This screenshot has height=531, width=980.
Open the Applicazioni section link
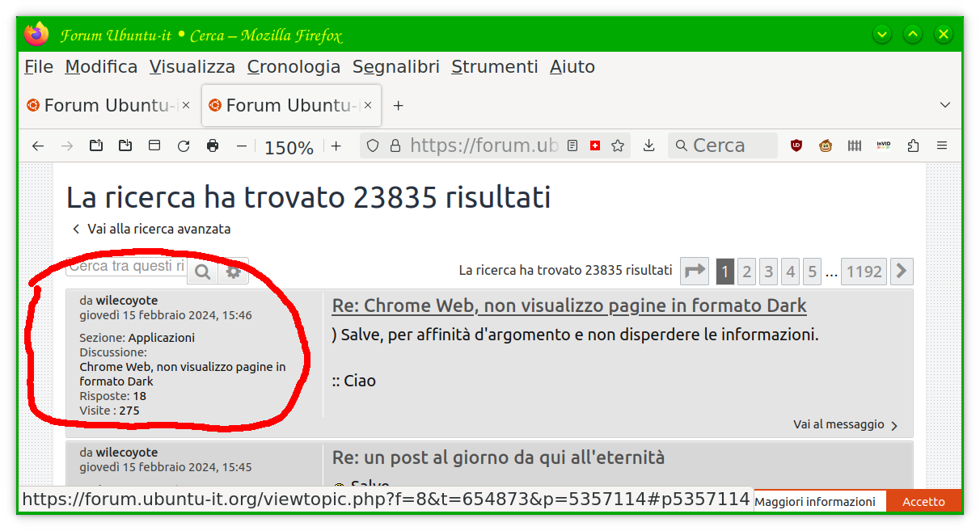click(x=162, y=338)
